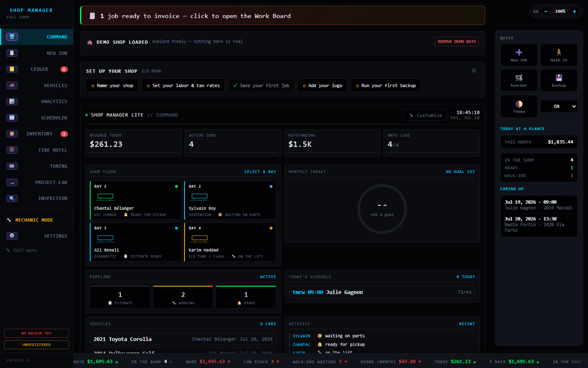Click the Edit menu link
Viewport: 588px width, 368px height.
coord(22,250)
